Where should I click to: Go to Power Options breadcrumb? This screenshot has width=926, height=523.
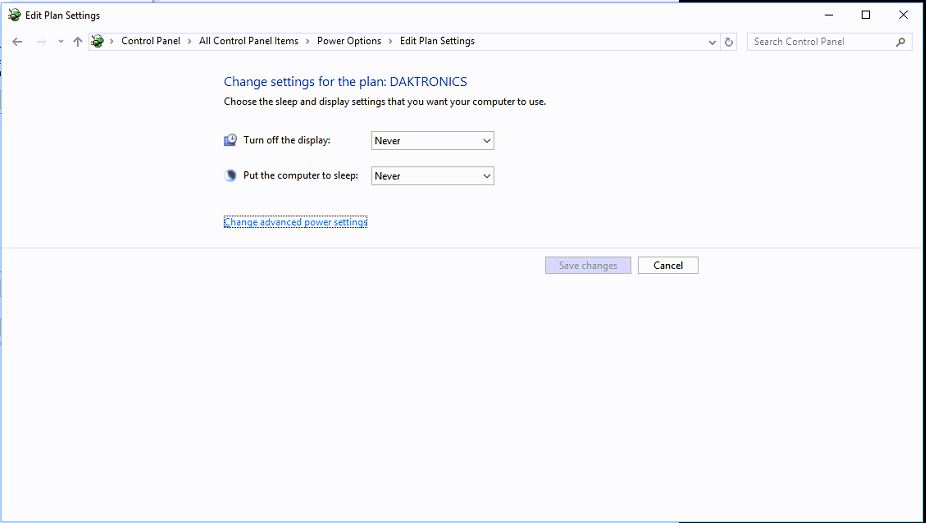click(x=349, y=41)
